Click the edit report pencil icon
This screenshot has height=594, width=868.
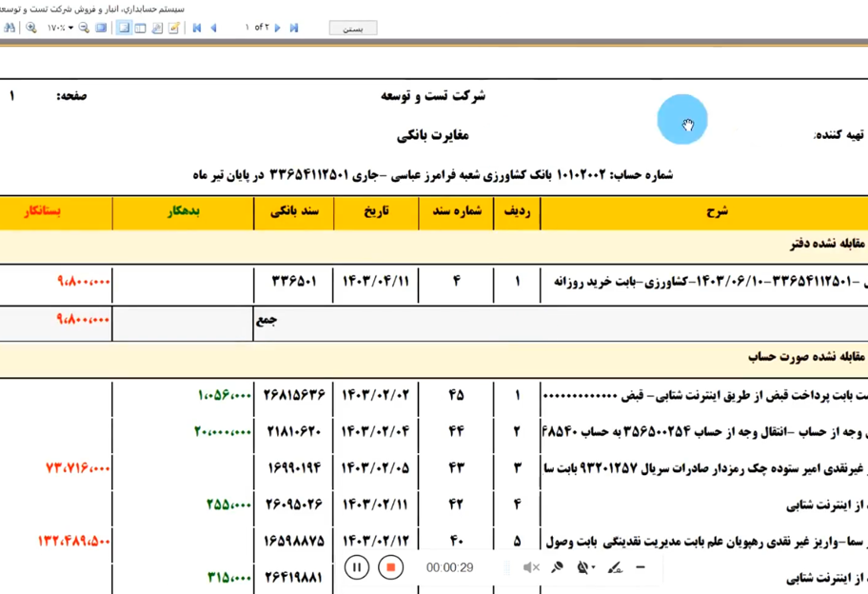[174, 28]
